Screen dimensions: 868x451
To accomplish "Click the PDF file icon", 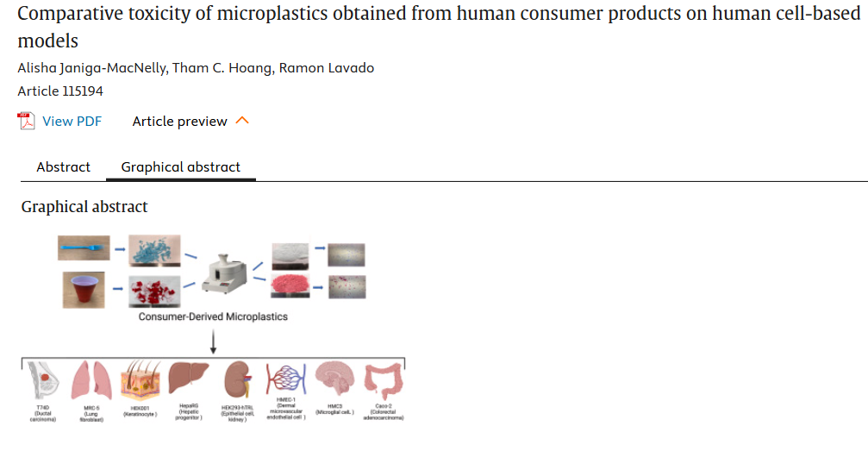I will coord(26,122).
